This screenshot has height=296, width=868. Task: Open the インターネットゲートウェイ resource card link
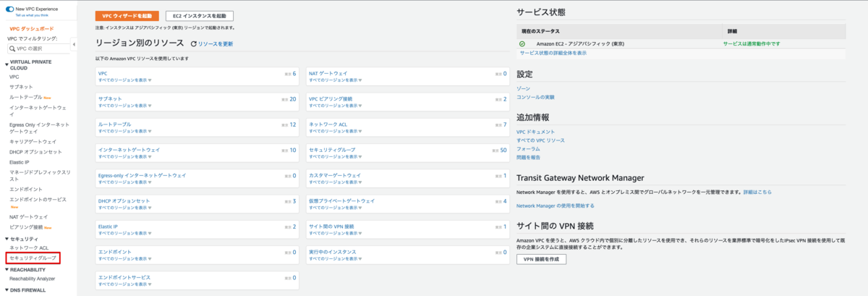point(129,150)
